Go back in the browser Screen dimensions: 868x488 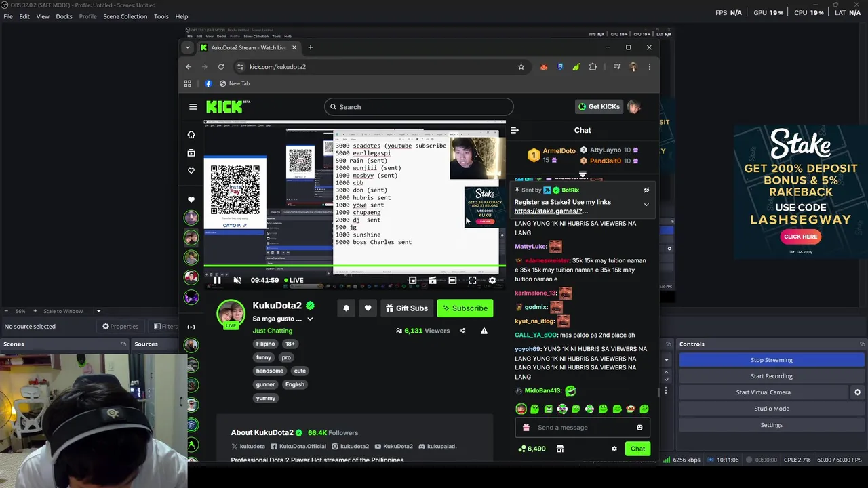coord(189,66)
